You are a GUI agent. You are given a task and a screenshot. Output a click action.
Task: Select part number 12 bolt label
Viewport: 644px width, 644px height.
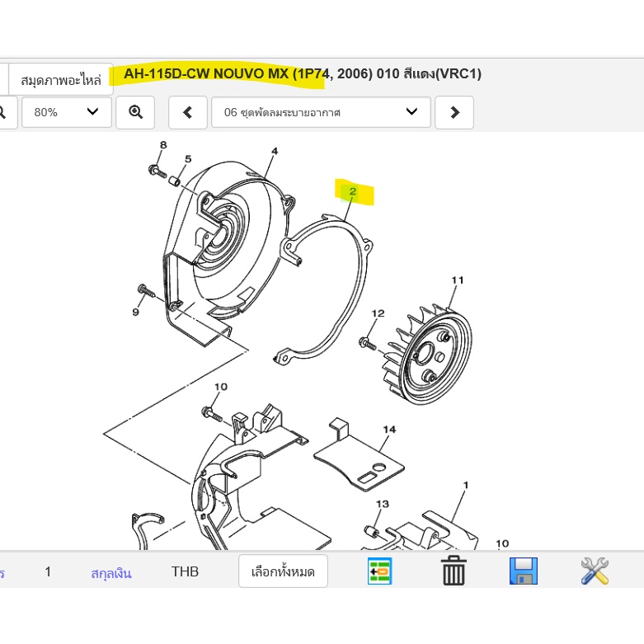(378, 313)
